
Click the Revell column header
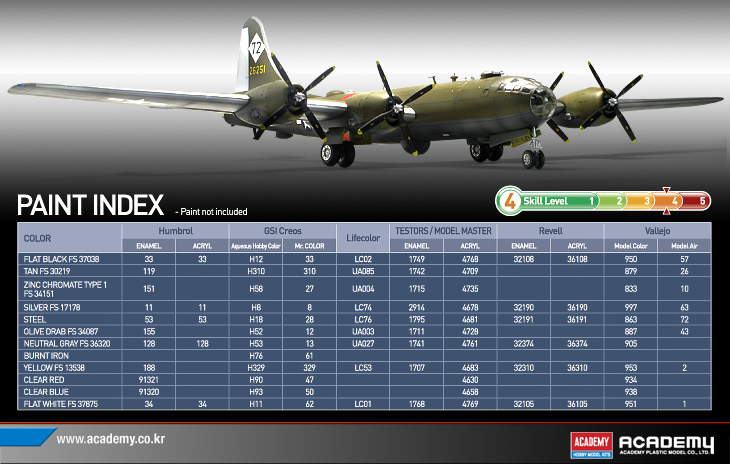[x=550, y=231]
